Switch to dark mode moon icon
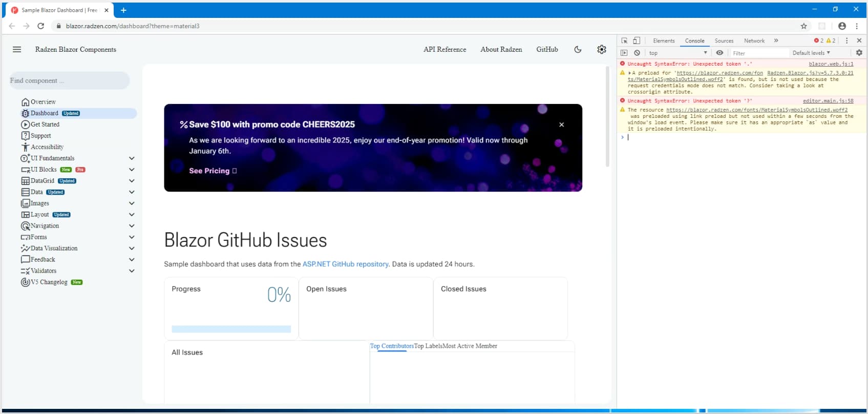The height and width of the screenshot is (414, 868). pyautogui.click(x=578, y=49)
